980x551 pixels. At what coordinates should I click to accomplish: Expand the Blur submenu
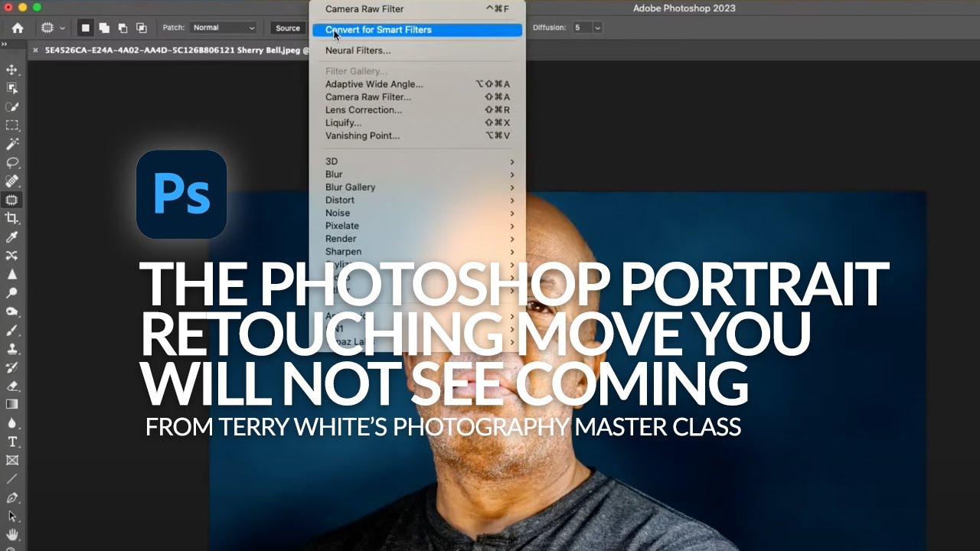point(417,174)
